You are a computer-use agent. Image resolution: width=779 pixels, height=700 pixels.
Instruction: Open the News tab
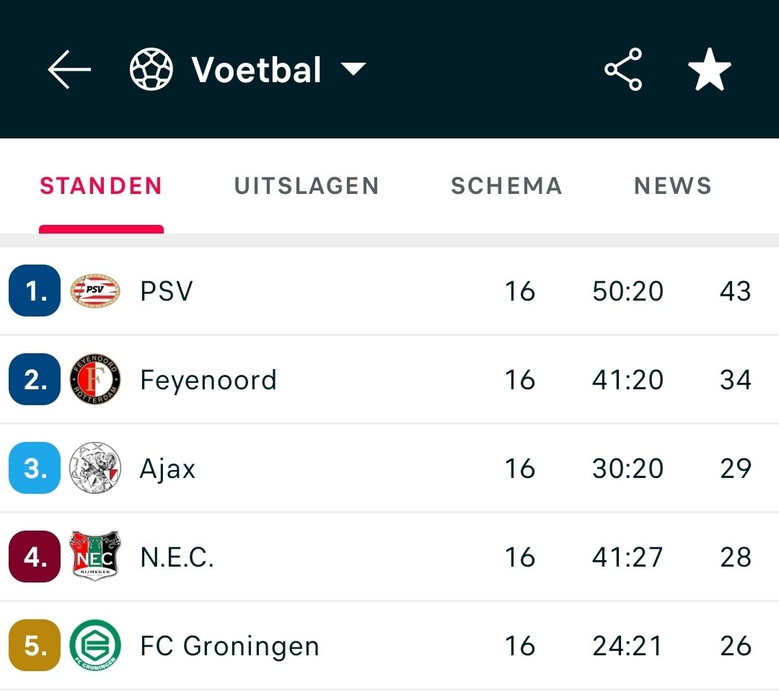point(673,186)
